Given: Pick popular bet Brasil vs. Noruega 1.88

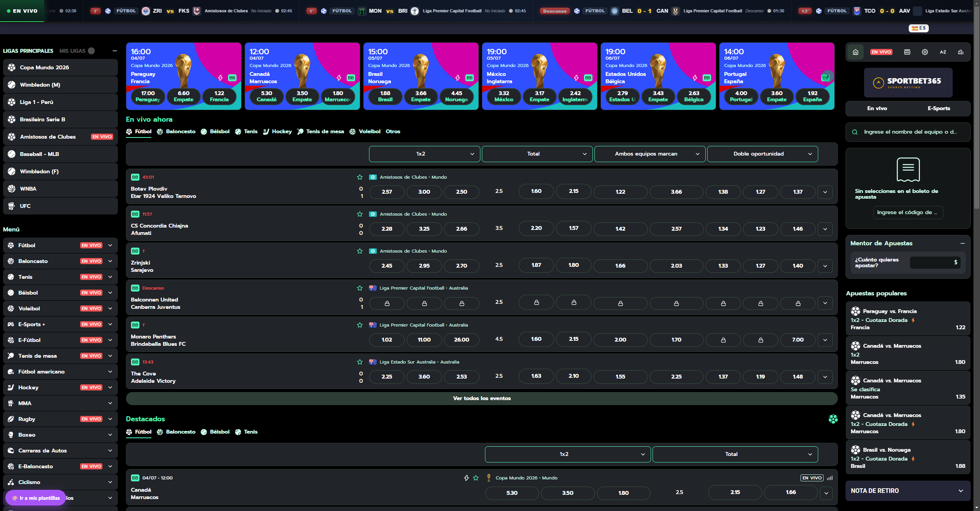Looking at the screenshot, I should pyautogui.click(x=908, y=457).
